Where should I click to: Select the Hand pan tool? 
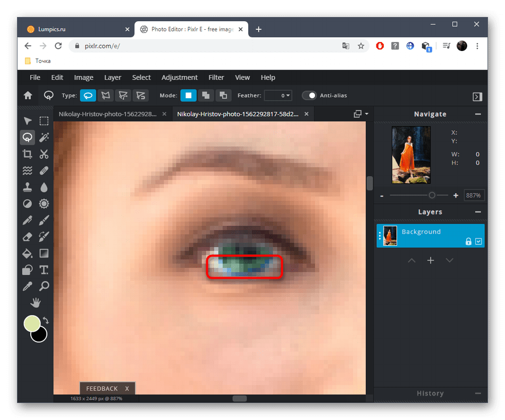tap(36, 303)
